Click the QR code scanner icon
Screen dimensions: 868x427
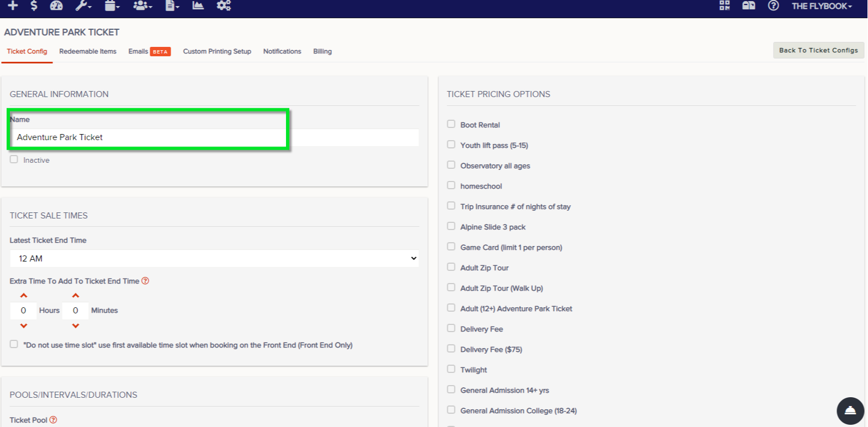pyautogui.click(x=724, y=6)
